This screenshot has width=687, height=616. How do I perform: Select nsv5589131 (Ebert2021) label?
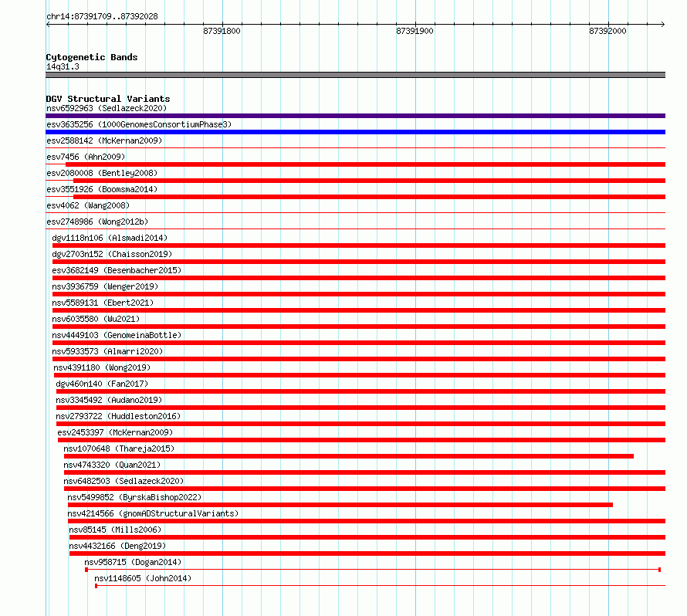(x=103, y=303)
